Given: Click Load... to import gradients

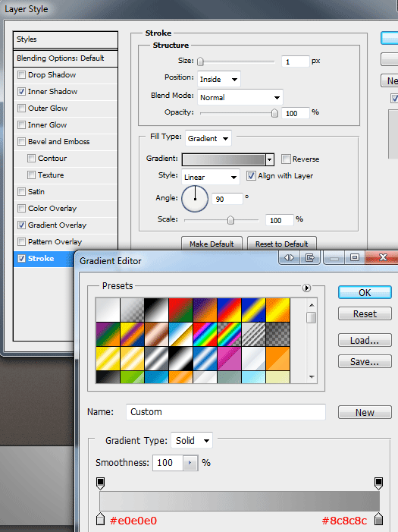Looking at the screenshot, I should (x=365, y=340).
